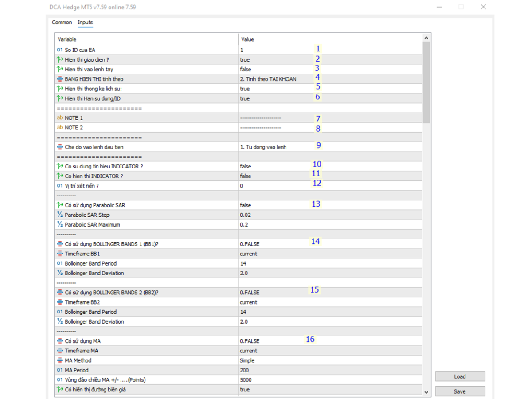Click the Save button

(460, 391)
